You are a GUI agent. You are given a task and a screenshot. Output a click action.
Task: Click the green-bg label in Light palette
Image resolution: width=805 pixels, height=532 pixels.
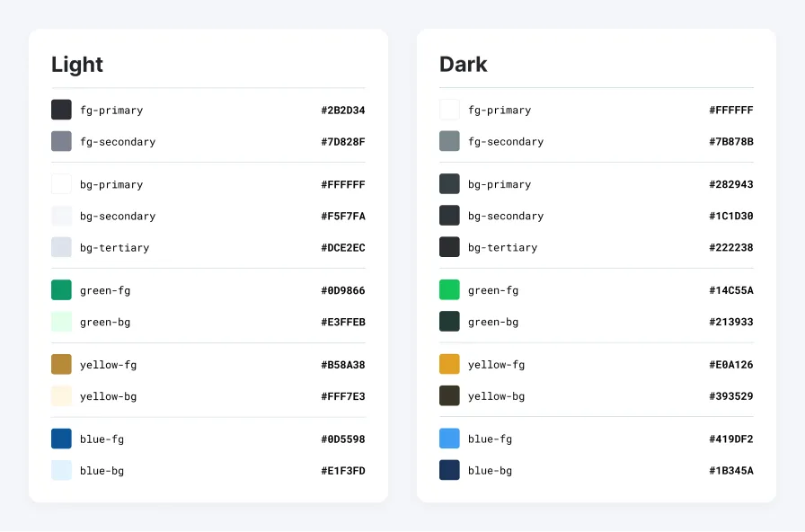(x=105, y=322)
